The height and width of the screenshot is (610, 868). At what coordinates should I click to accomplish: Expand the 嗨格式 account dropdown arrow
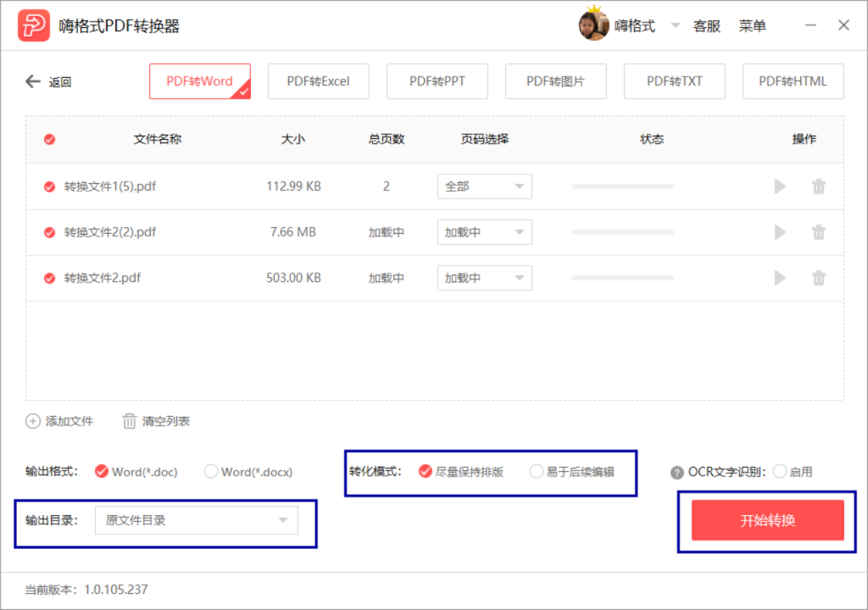(675, 25)
